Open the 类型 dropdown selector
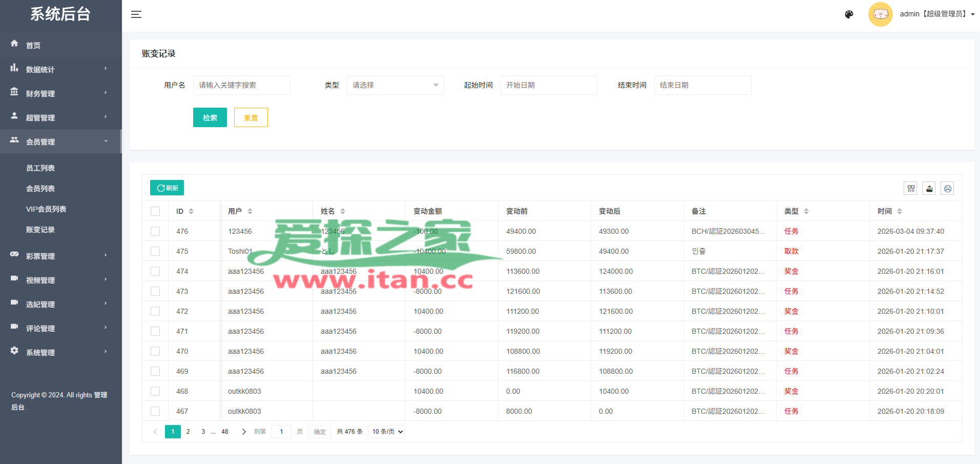Image resolution: width=980 pixels, height=464 pixels. click(x=395, y=85)
